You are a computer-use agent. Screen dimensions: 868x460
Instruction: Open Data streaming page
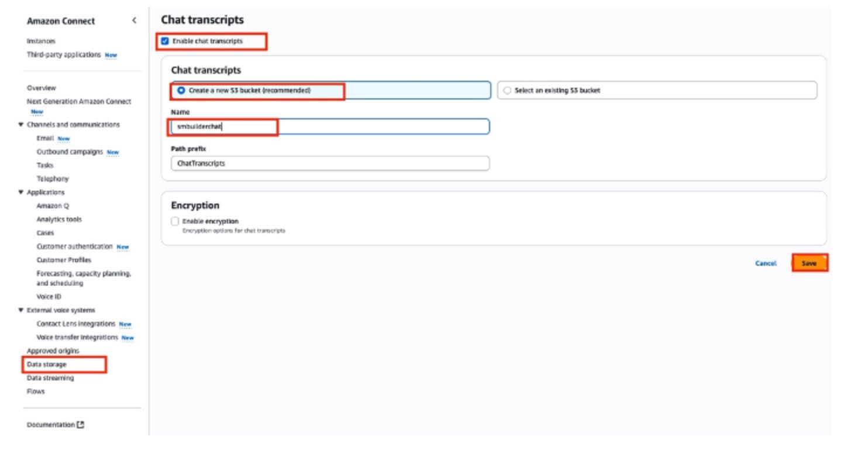coord(50,378)
